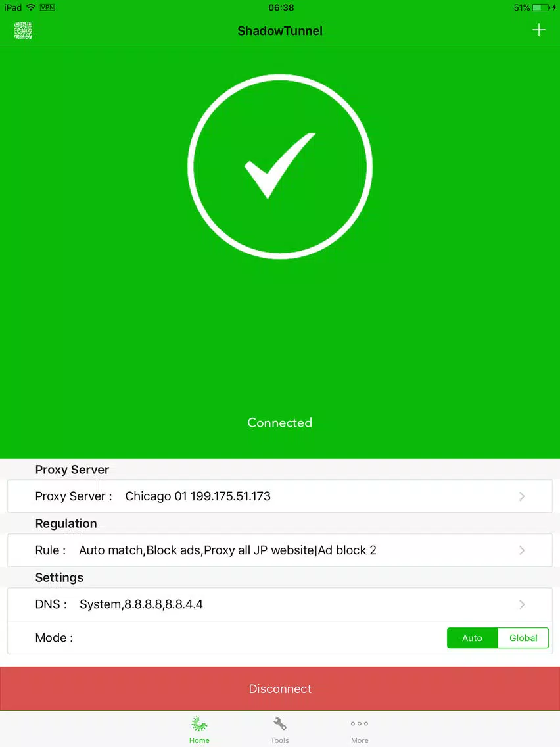This screenshot has width=560, height=747.
Task: Tap the Wi-Fi icon in status bar
Action: coord(31,7)
